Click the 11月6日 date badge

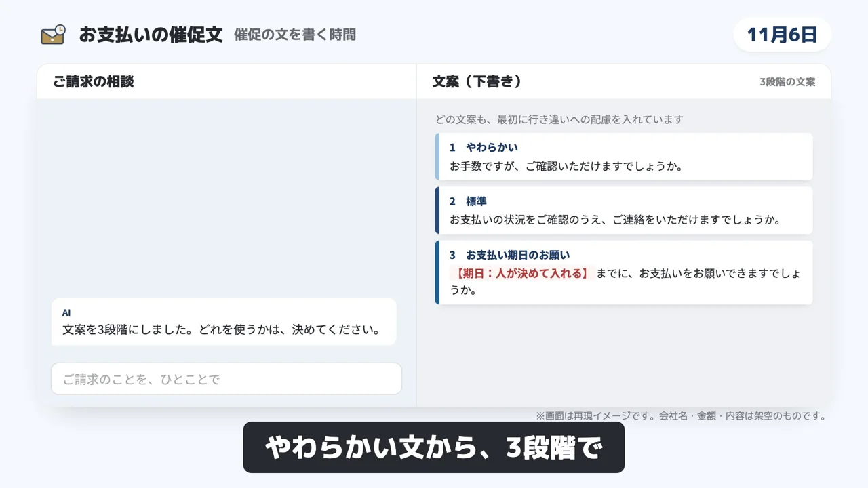tap(782, 35)
